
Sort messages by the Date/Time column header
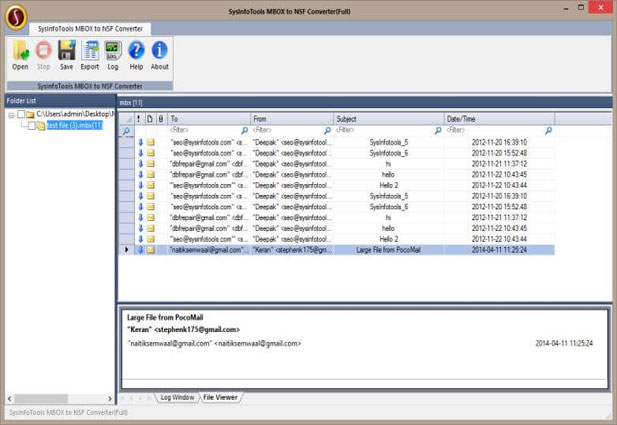coord(499,118)
